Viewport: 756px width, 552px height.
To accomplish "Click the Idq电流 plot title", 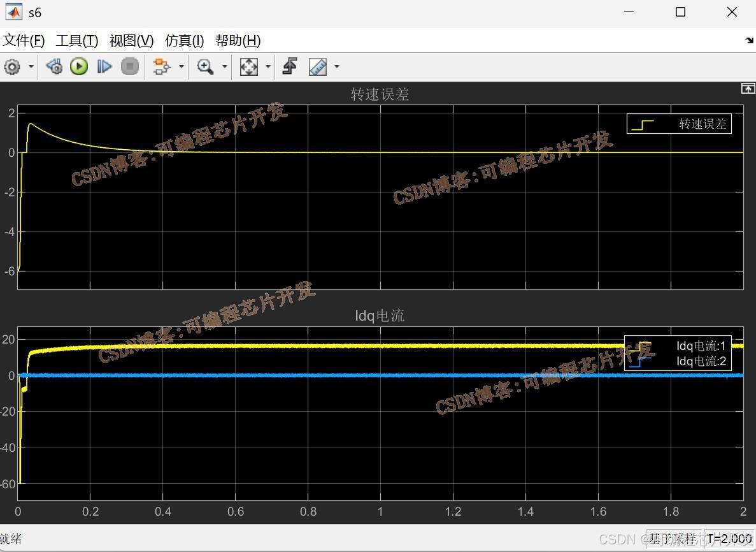I will click(380, 316).
